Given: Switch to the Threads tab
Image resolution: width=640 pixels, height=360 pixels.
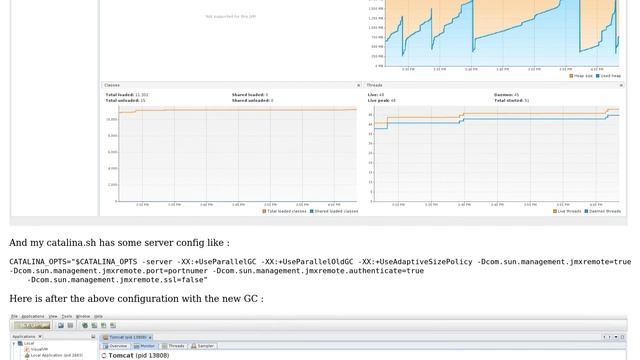Looking at the screenshot, I should [x=173, y=346].
